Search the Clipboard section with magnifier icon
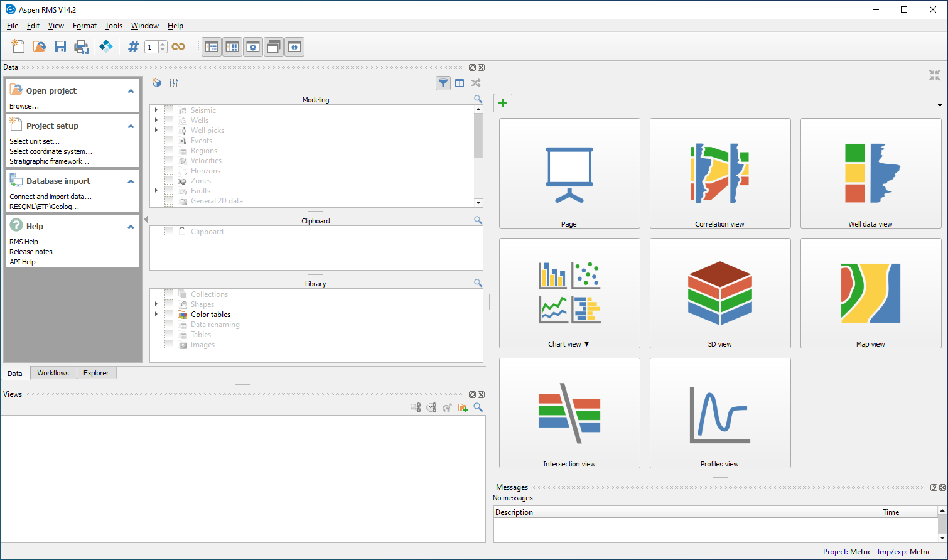Screen dimensions: 948x560 [478, 220]
